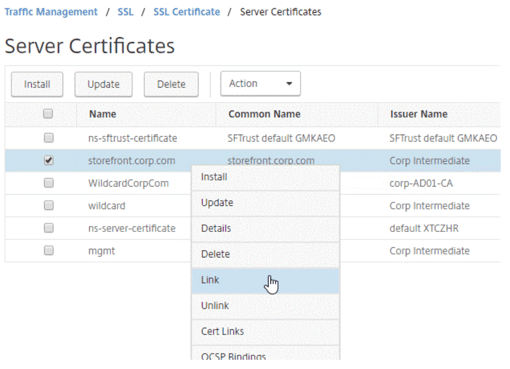Screen dimensions: 510x369
Task: Uncheck the storefront.corp.com row checkbox
Action: (x=49, y=160)
